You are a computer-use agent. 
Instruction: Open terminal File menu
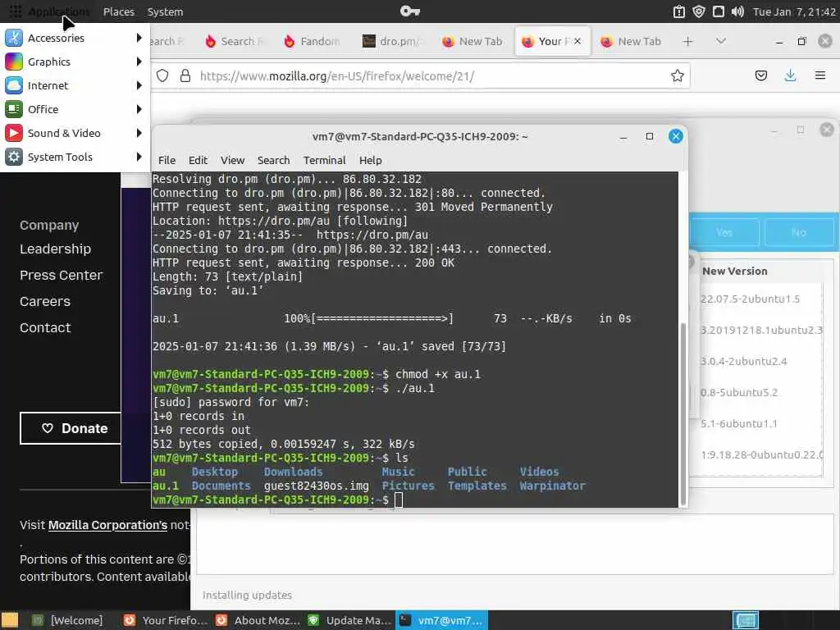click(167, 160)
